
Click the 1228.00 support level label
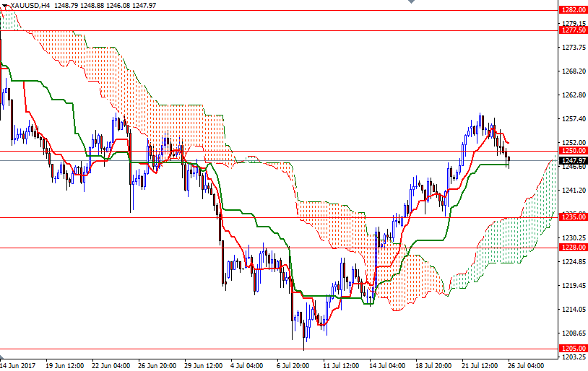573,248
